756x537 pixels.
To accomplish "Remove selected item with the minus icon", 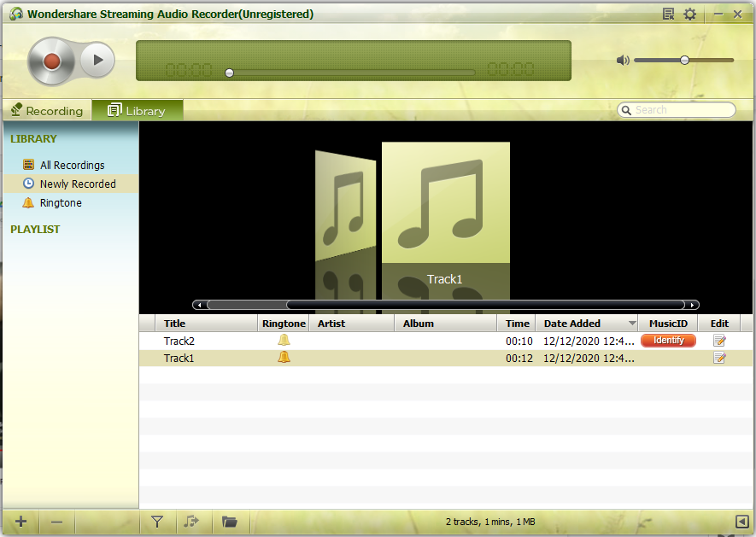I will point(56,521).
